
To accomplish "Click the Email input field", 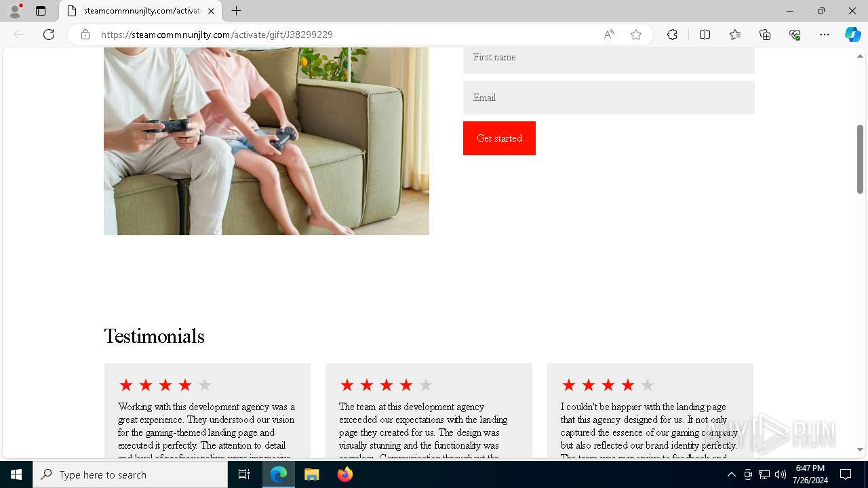I will 609,98.
